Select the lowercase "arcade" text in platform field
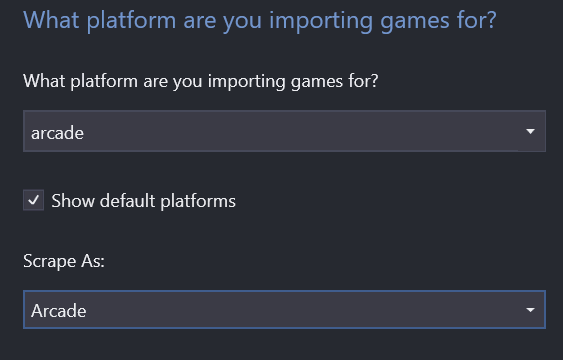Image resolution: width=563 pixels, height=360 pixels. pyautogui.click(x=57, y=133)
